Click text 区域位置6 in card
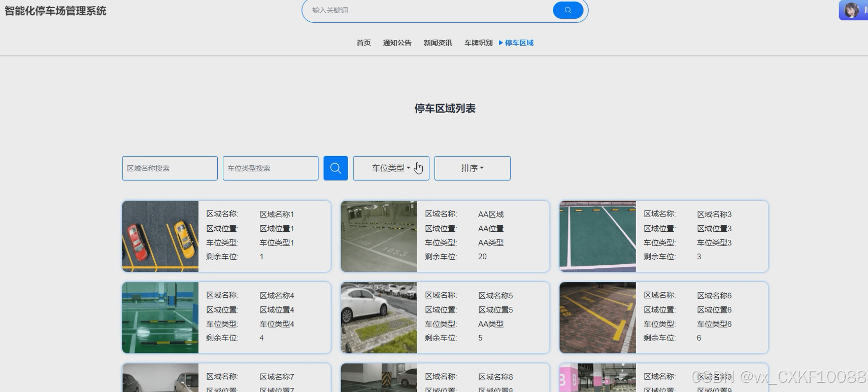This screenshot has width=868, height=392. coord(714,309)
